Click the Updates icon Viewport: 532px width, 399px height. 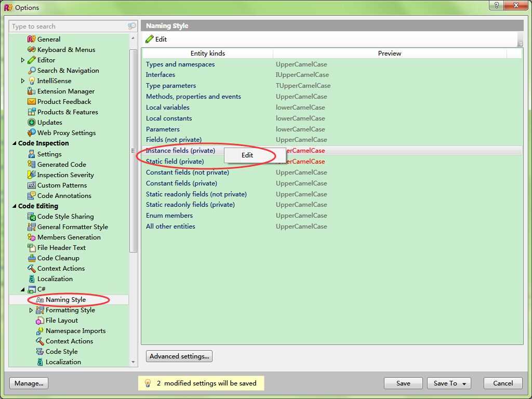tap(32, 122)
